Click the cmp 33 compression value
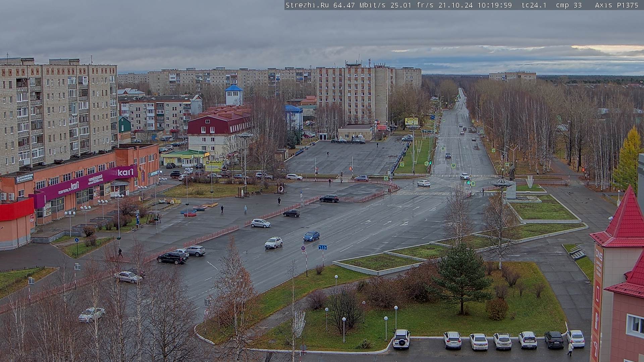 (569, 5)
